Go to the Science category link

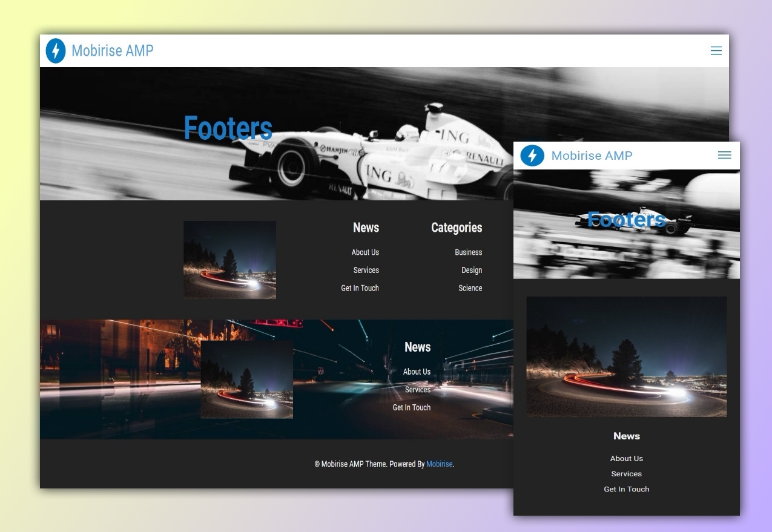coord(470,288)
